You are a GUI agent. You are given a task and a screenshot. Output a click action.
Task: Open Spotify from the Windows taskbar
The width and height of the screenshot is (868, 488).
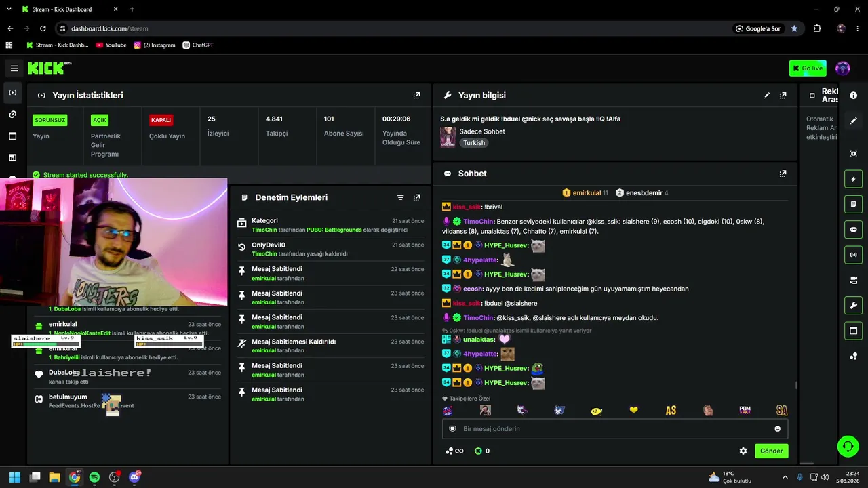point(94,477)
